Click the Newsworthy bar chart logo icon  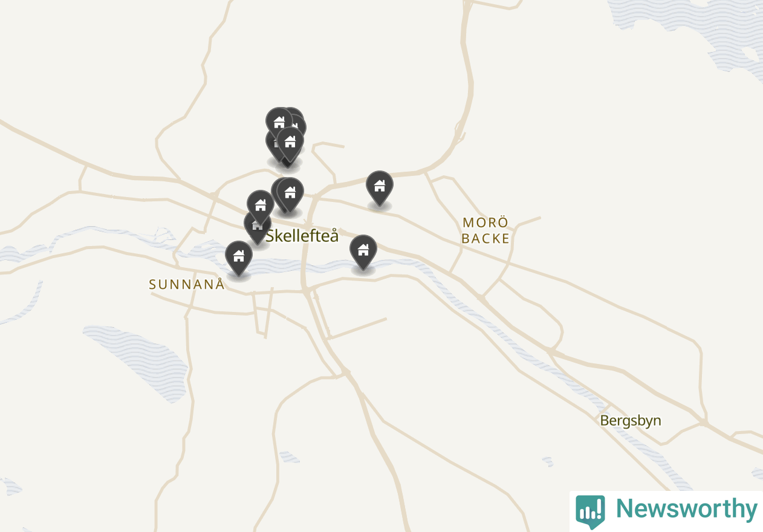(590, 511)
